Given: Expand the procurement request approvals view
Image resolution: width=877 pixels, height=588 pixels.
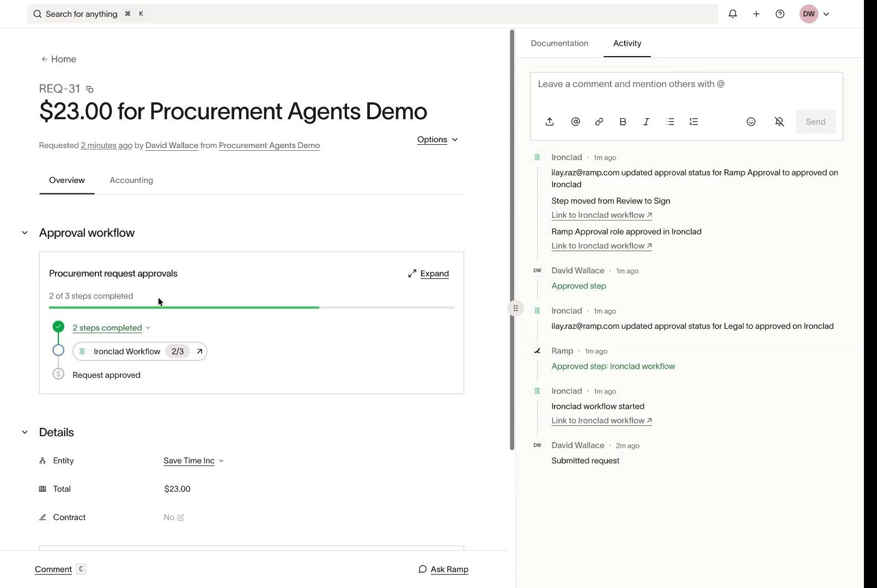Looking at the screenshot, I should [428, 273].
